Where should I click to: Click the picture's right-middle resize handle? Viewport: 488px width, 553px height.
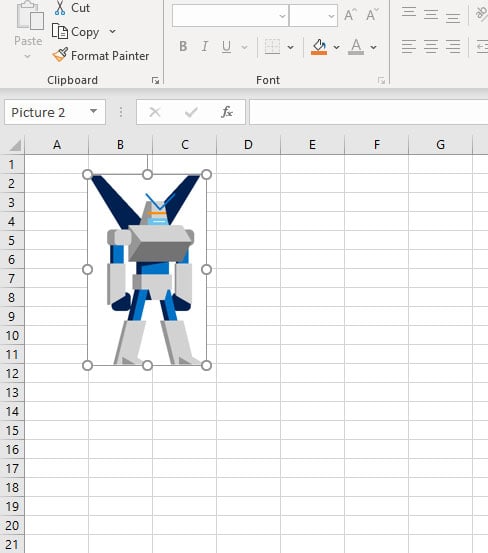(207, 270)
